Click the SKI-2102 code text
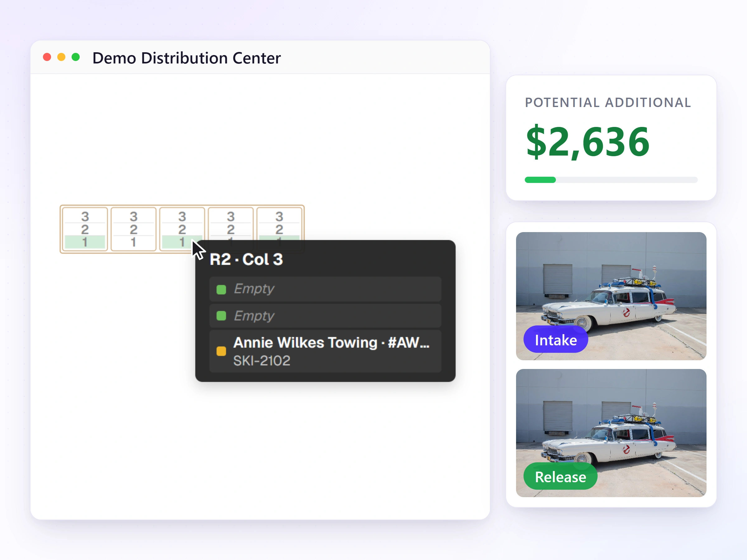 [262, 361]
